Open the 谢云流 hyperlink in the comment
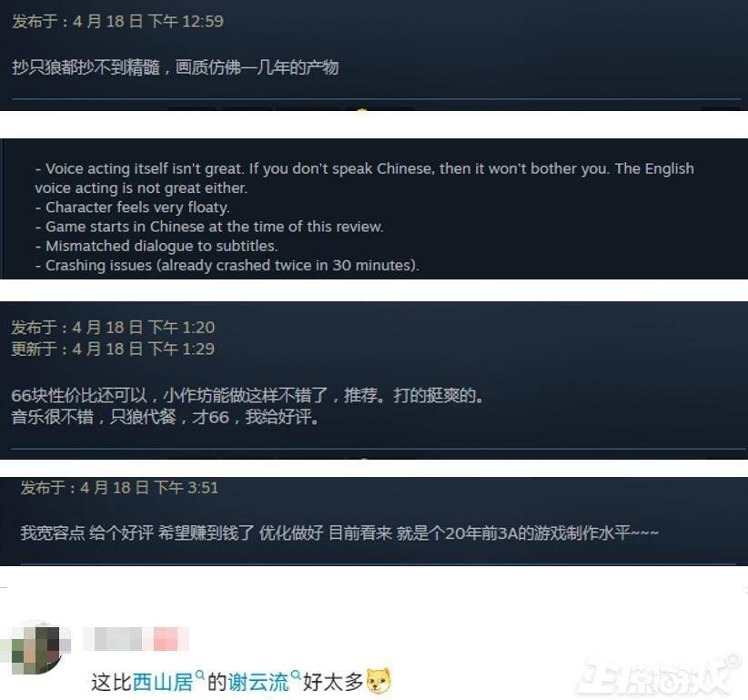Screen dimensions: 748x700 click(258, 682)
